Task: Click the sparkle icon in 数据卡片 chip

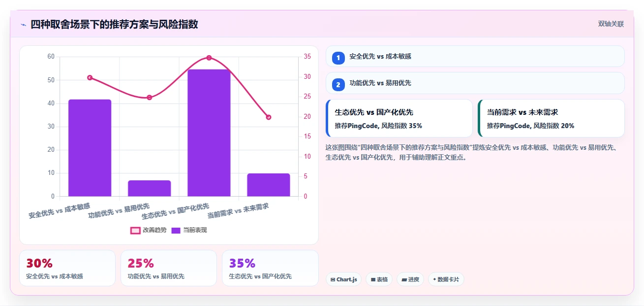Action: pos(434,280)
